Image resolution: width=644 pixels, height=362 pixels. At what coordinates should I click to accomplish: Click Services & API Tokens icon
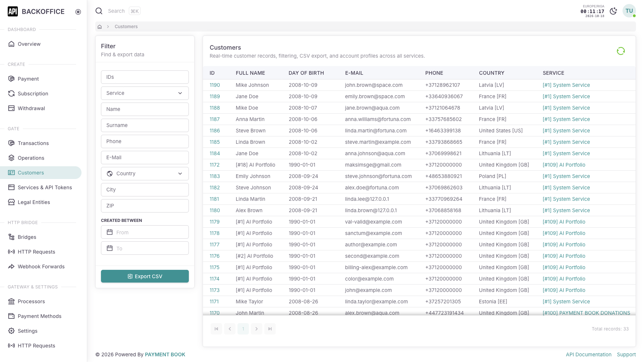[11, 187]
